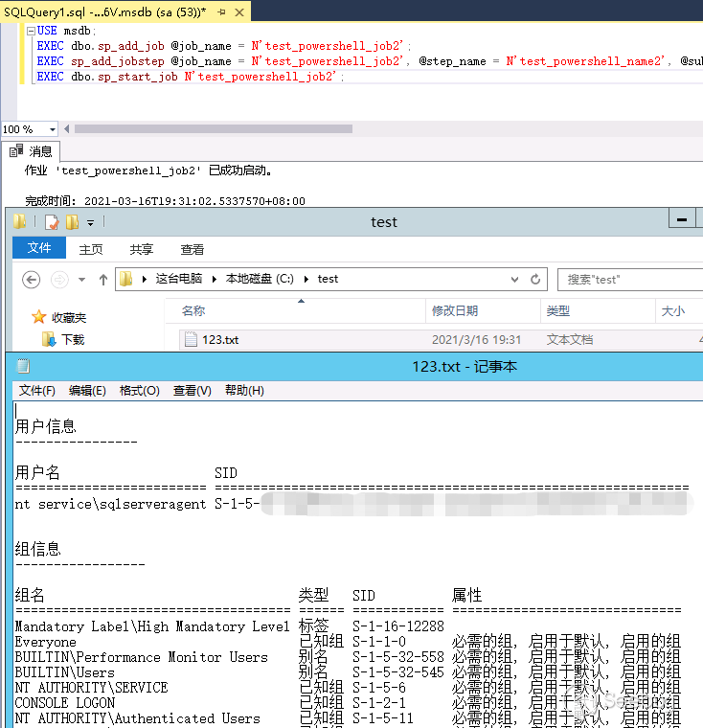Open the Notepad 查看(V) menu
Screen dimensions: 703x728
click(x=192, y=391)
